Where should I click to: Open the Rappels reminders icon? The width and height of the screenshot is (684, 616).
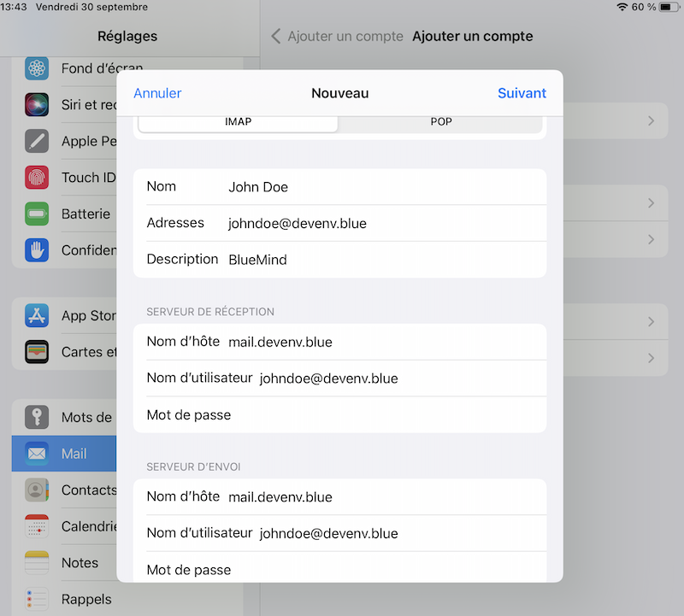(x=37, y=598)
